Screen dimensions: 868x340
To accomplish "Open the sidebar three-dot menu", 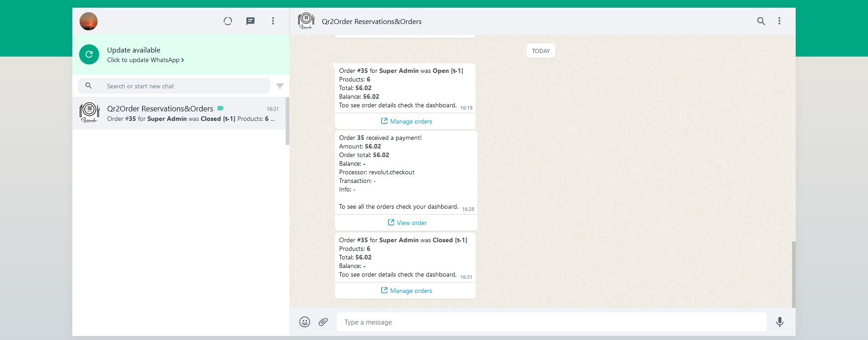I will click(273, 21).
